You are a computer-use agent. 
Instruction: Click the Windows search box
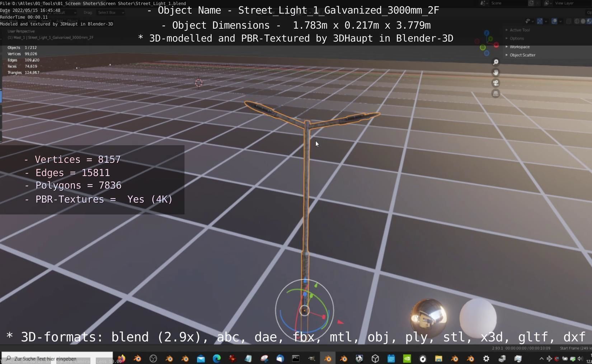(x=57, y=358)
